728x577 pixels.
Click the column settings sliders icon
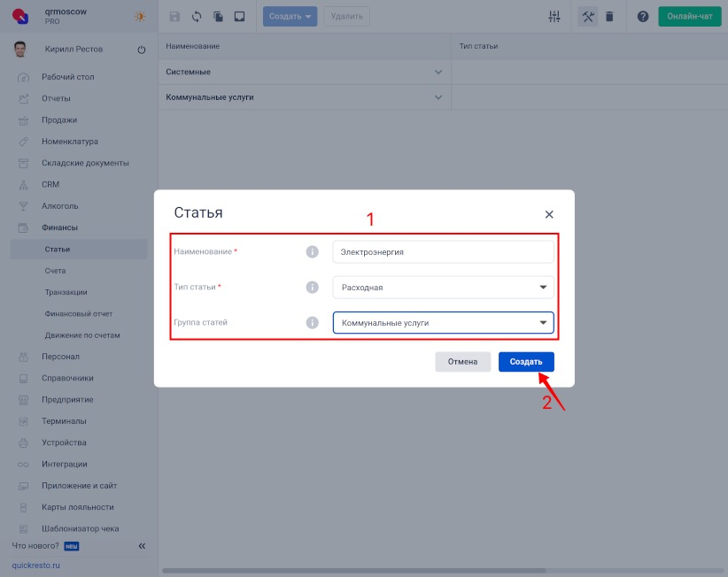(555, 16)
